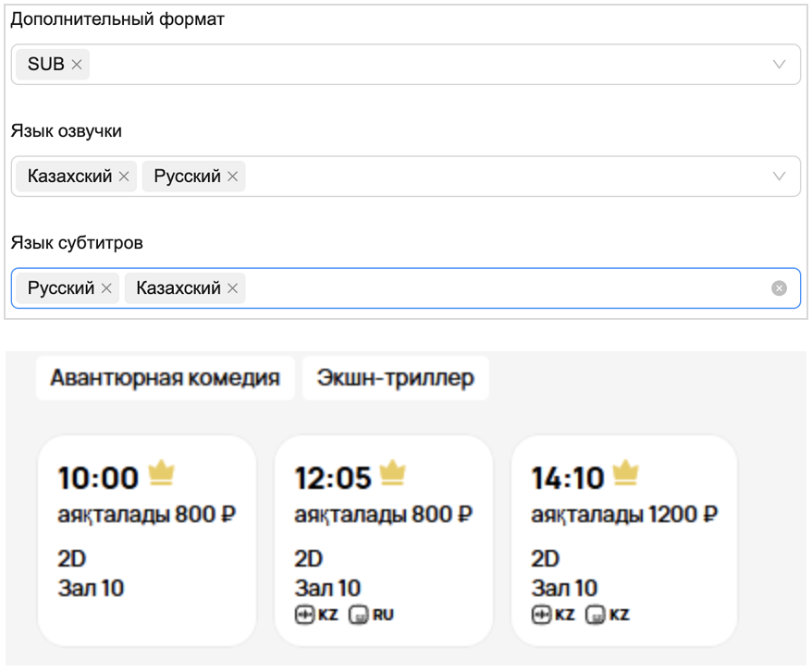This screenshot has height=671, width=812.
Task: Open the Язык озвучки dropdown chevron
Action: coord(779,177)
